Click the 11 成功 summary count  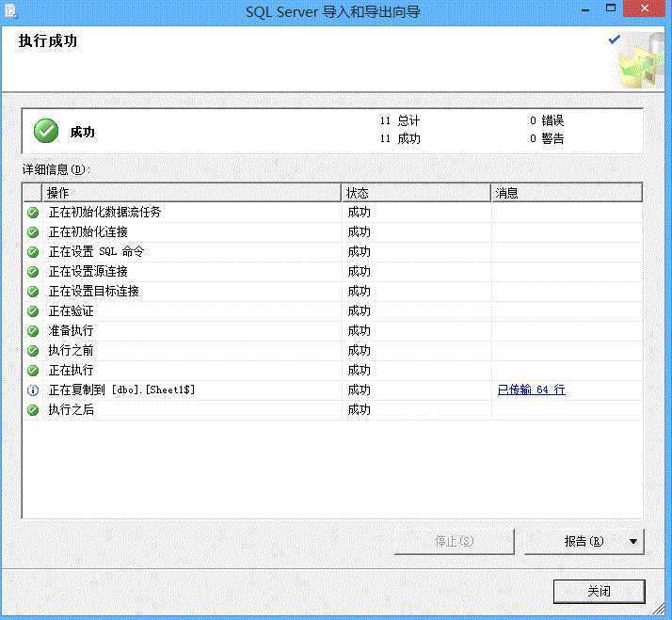click(x=399, y=138)
